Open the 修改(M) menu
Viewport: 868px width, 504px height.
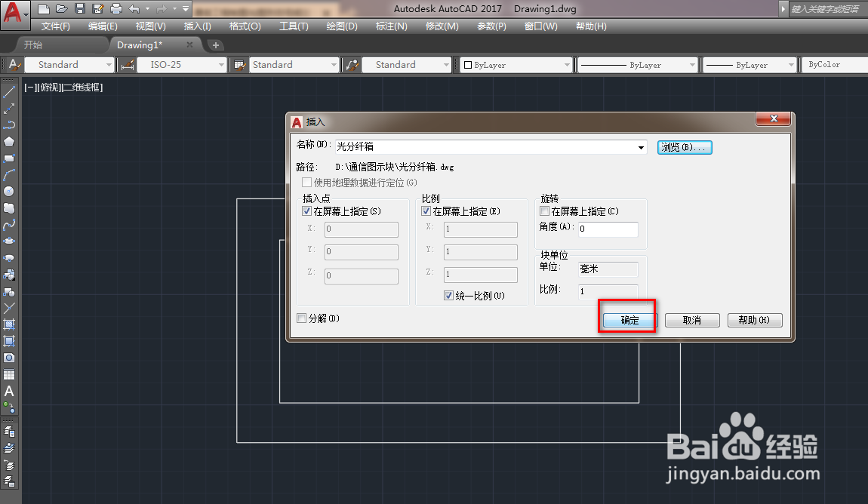point(442,26)
